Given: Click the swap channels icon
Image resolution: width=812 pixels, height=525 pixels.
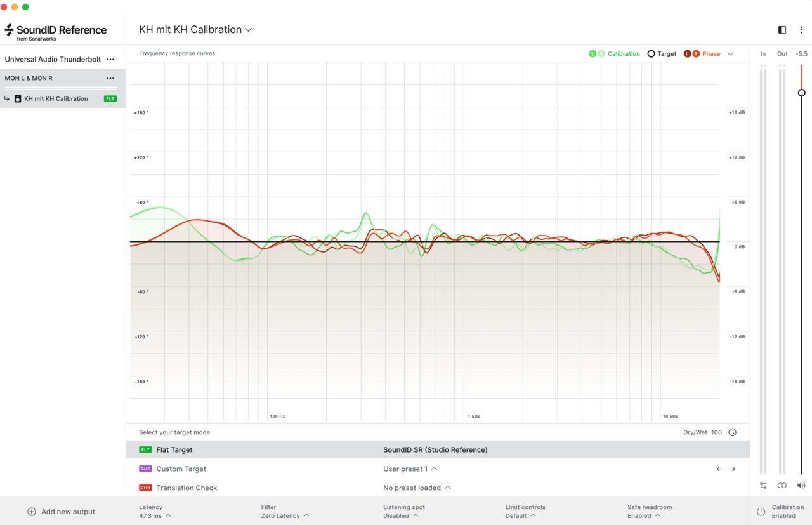Looking at the screenshot, I should click(x=763, y=485).
